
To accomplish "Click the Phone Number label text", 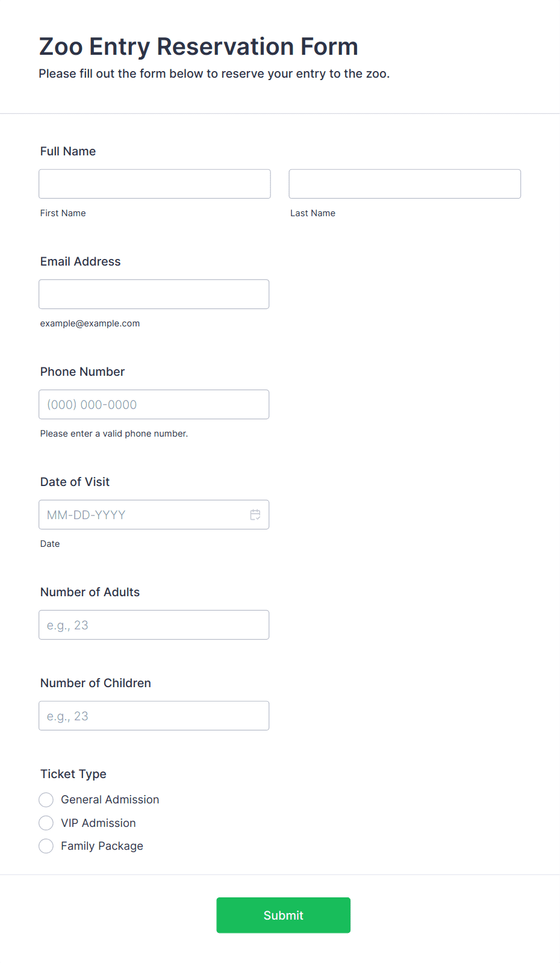I will (82, 372).
